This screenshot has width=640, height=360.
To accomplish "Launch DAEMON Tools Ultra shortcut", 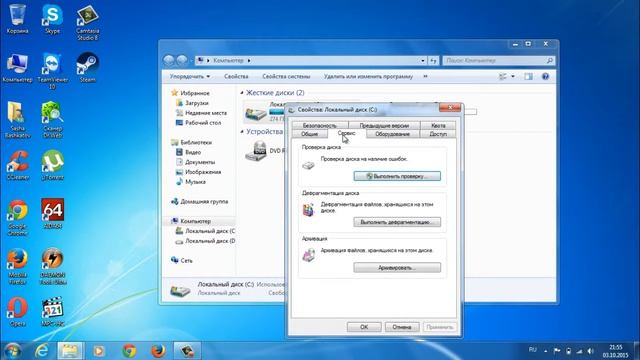I will (x=52, y=266).
